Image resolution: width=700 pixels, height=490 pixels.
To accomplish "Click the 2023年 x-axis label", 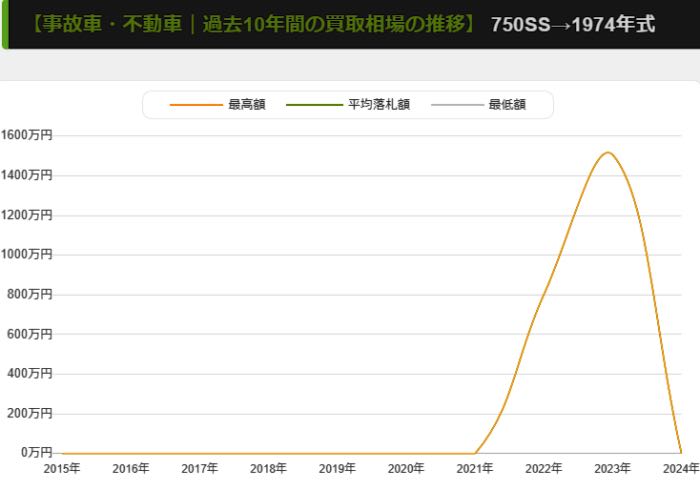I will point(612,469).
